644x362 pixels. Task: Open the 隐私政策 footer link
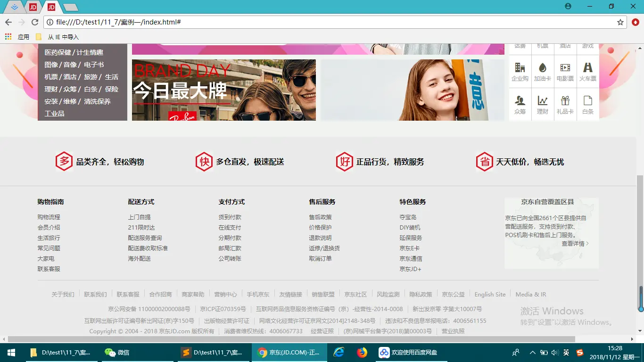tap(421, 295)
